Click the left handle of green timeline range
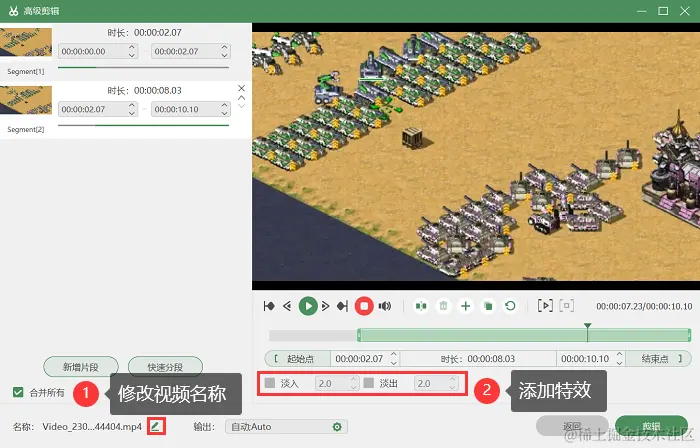This screenshot has width=700, height=448. (x=359, y=335)
